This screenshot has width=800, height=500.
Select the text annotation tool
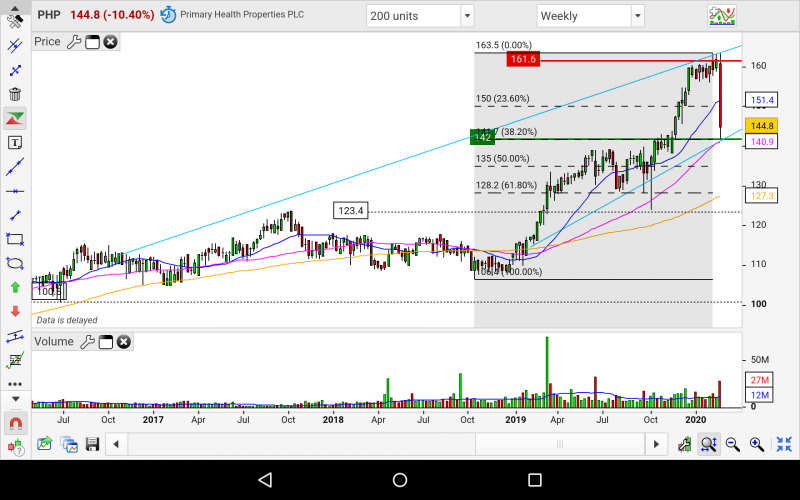tap(15, 143)
